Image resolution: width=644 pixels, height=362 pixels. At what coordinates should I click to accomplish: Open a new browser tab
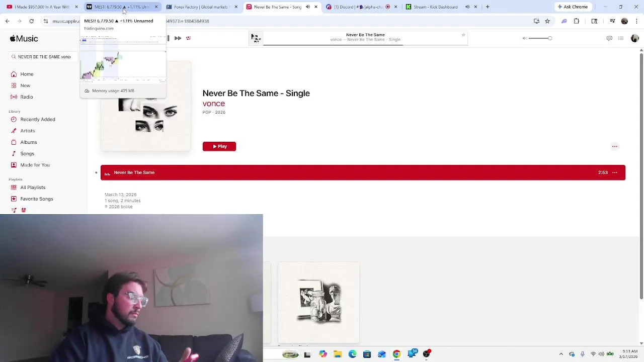(x=488, y=7)
